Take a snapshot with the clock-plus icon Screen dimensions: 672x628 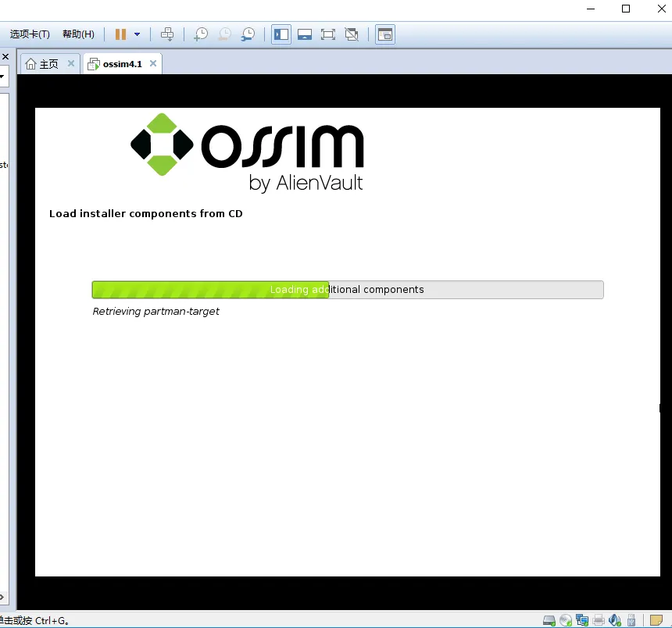click(x=201, y=34)
